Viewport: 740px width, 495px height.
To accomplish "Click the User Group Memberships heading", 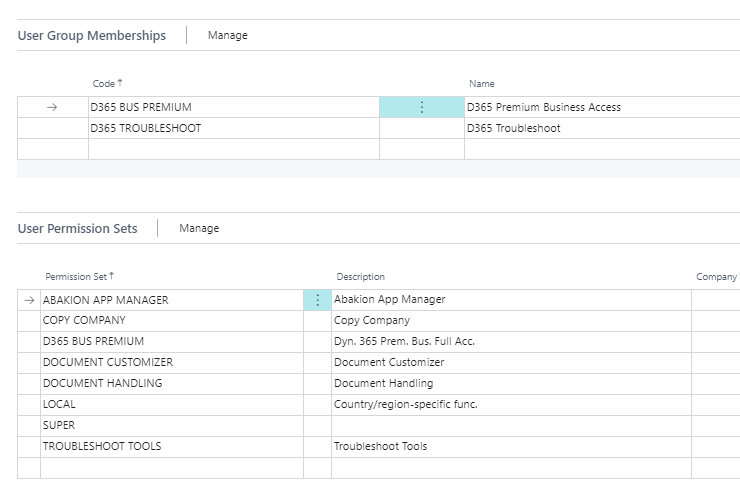I will [92, 35].
